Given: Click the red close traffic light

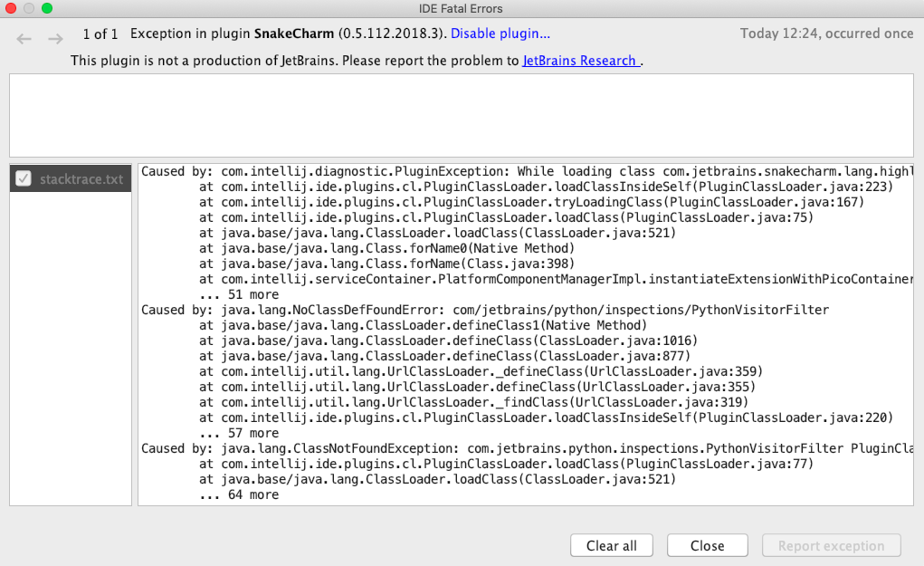Looking at the screenshot, I should (10, 8).
